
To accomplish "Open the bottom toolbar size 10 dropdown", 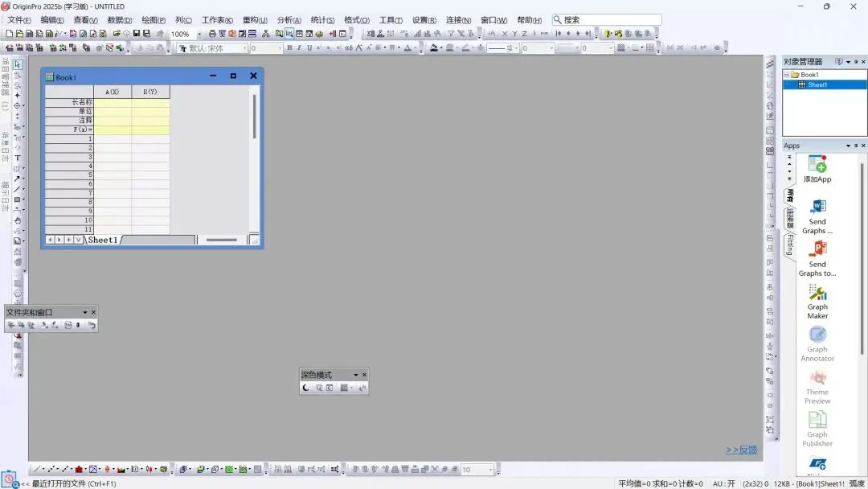I will click(491, 470).
